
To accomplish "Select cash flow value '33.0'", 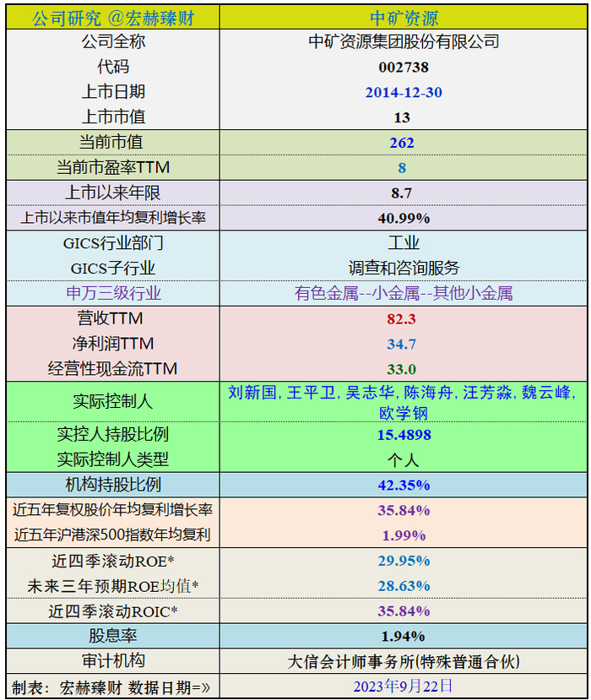I will point(401,369).
